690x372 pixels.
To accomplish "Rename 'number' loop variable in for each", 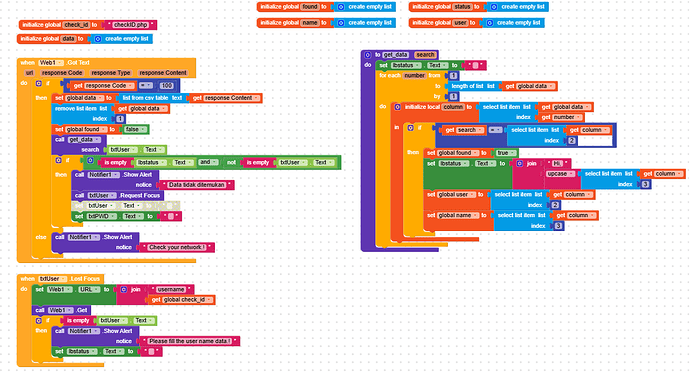I will [415, 76].
